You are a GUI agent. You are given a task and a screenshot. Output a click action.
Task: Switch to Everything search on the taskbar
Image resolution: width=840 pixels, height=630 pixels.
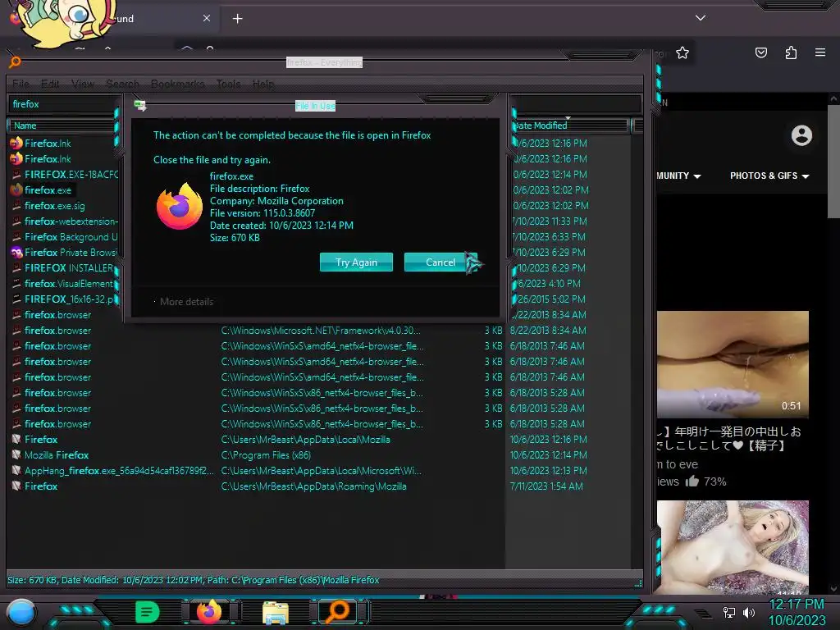tap(338, 612)
